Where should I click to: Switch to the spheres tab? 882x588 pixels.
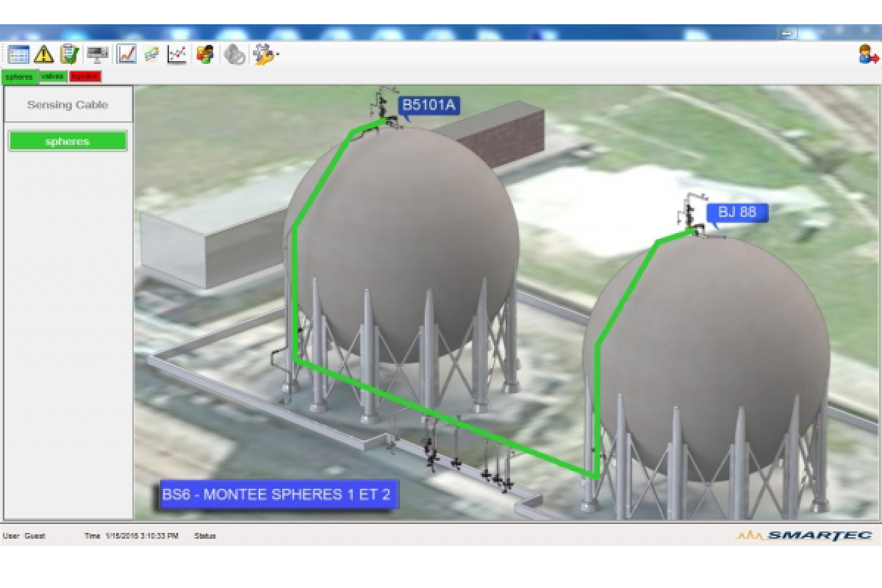pos(19,76)
